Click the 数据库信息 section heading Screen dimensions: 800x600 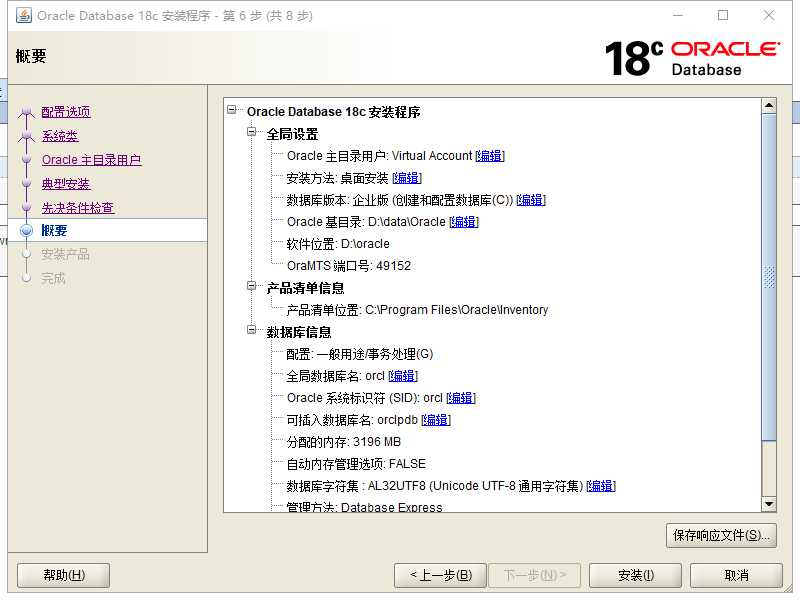coord(299,332)
